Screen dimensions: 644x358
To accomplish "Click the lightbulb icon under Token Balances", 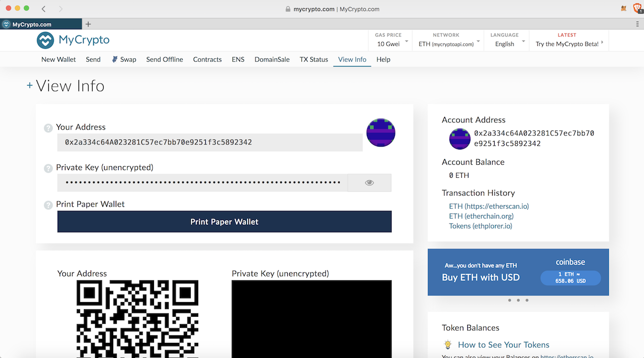I will pyautogui.click(x=447, y=345).
